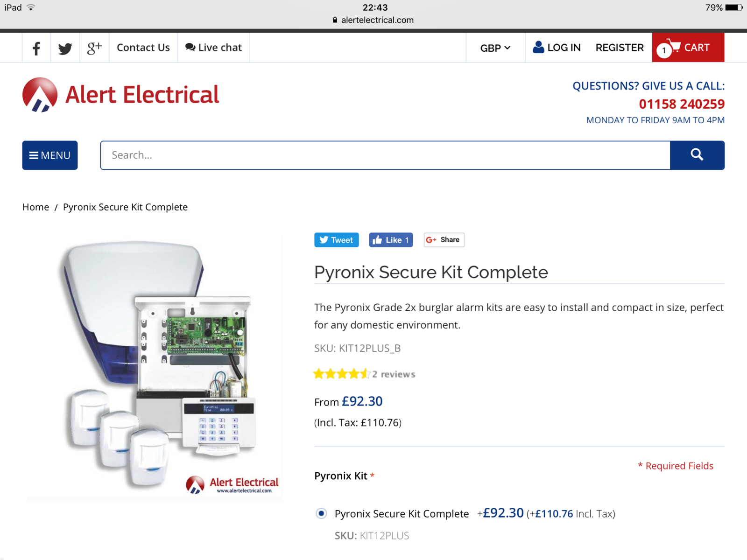
Task: Open the Google Plus icon
Action: click(x=94, y=48)
